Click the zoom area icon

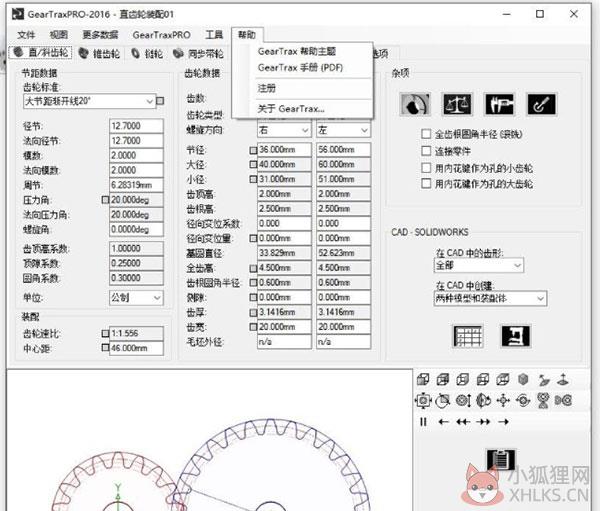[443, 401]
